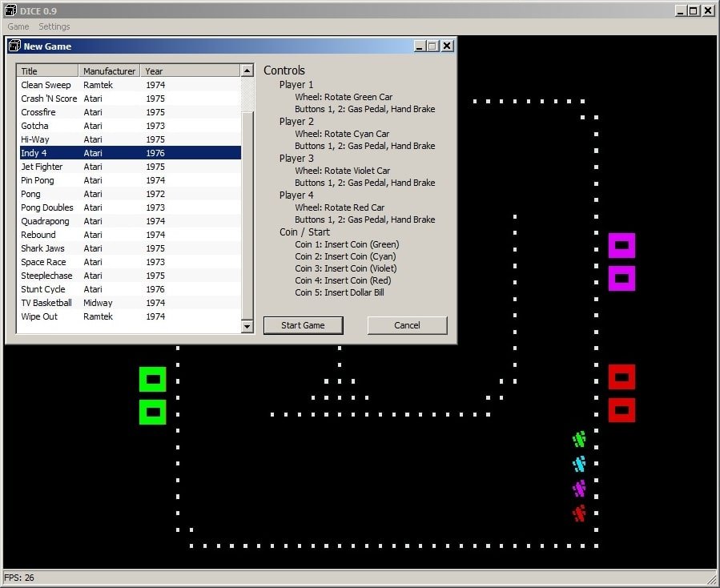Select Pong Doubles in the game list
This screenshot has width=720, height=588.
tap(46, 207)
